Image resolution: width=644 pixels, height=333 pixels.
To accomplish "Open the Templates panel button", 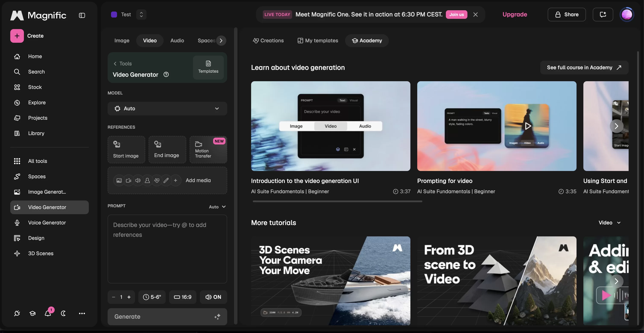I will pos(208,67).
